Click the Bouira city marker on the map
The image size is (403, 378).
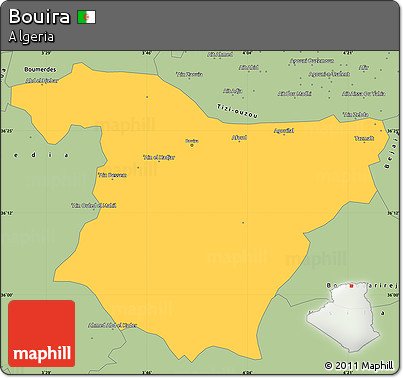[192, 145]
